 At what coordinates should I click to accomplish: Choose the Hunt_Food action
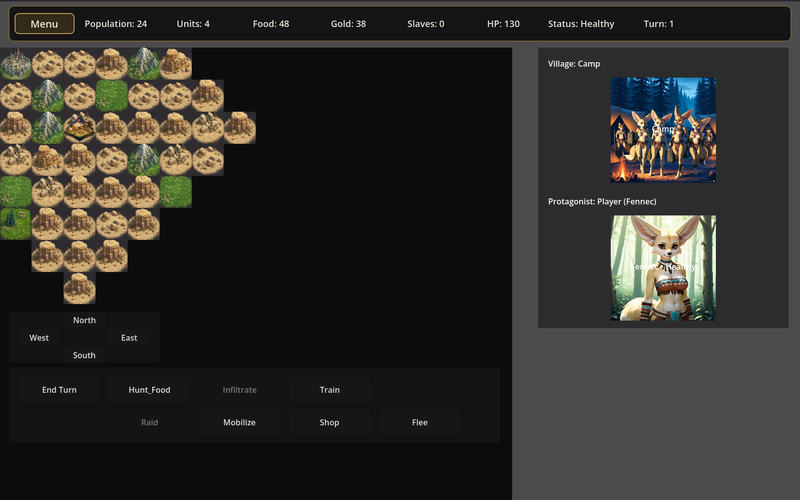point(149,390)
